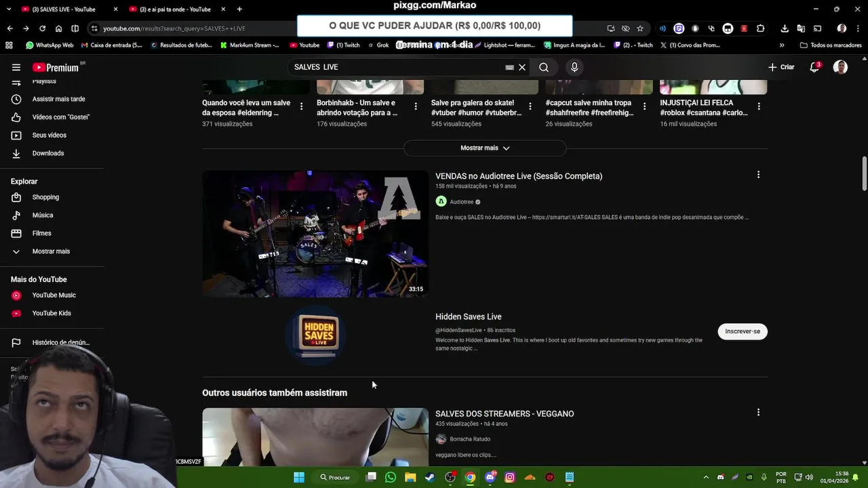
Task: Go back in browser history
Action: coord(9,28)
